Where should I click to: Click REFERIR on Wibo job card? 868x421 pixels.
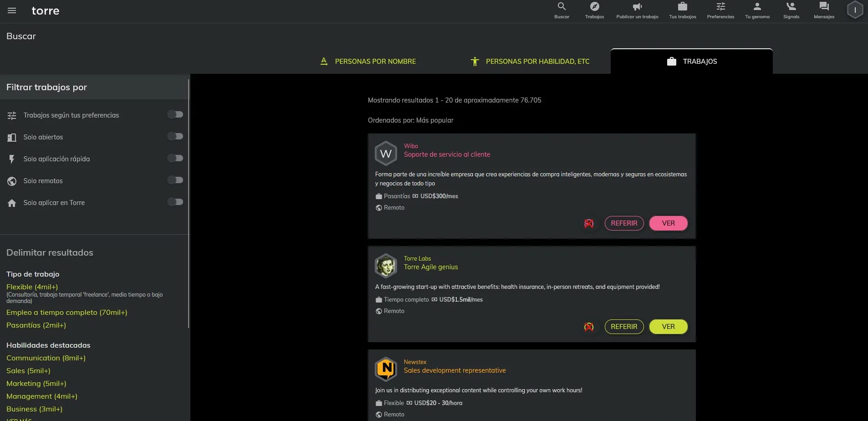point(624,223)
